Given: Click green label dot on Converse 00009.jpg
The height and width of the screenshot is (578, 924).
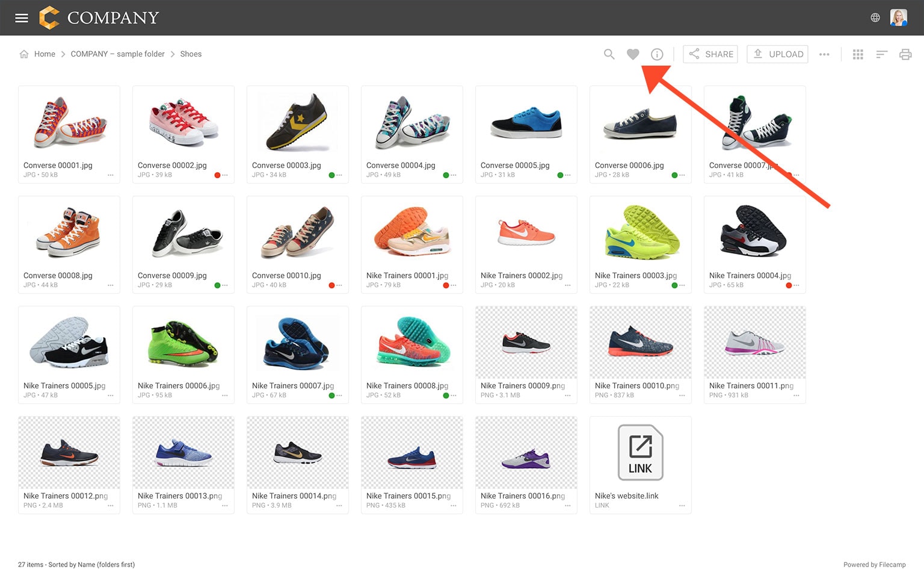Looking at the screenshot, I should pos(217,285).
